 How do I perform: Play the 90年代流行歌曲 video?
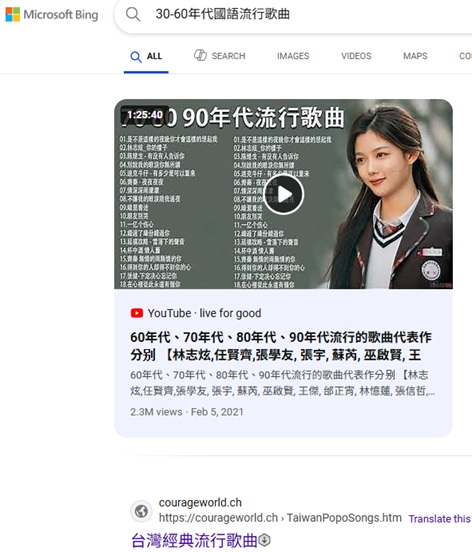283,194
